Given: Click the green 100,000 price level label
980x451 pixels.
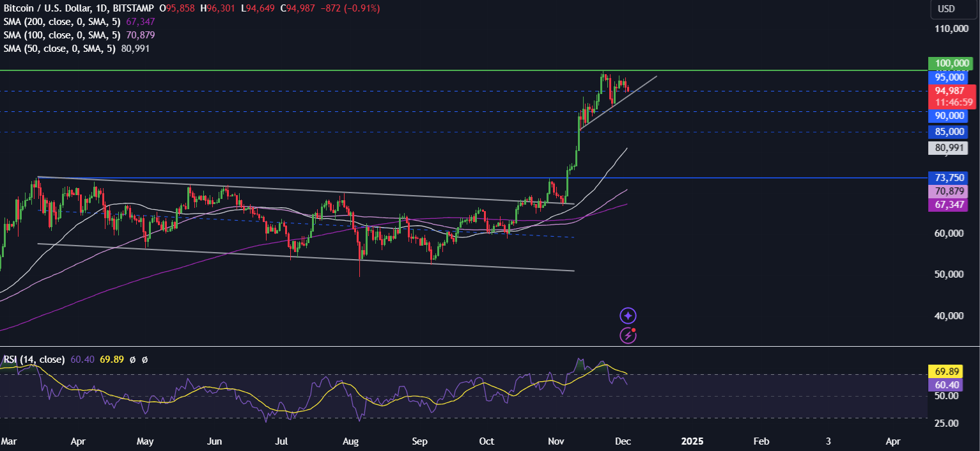Looking at the screenshot, I should coord(951,63).
